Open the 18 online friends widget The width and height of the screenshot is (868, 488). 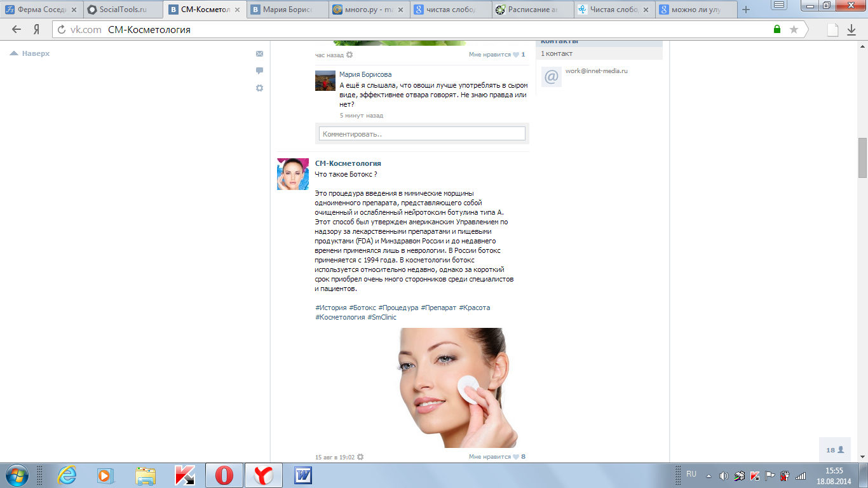click(835, 449)
